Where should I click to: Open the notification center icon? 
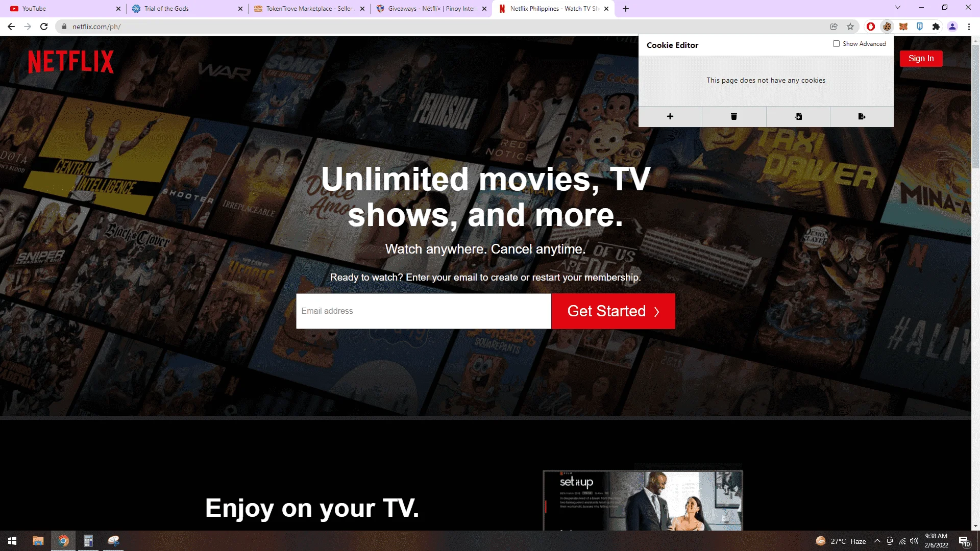[964, 541]
